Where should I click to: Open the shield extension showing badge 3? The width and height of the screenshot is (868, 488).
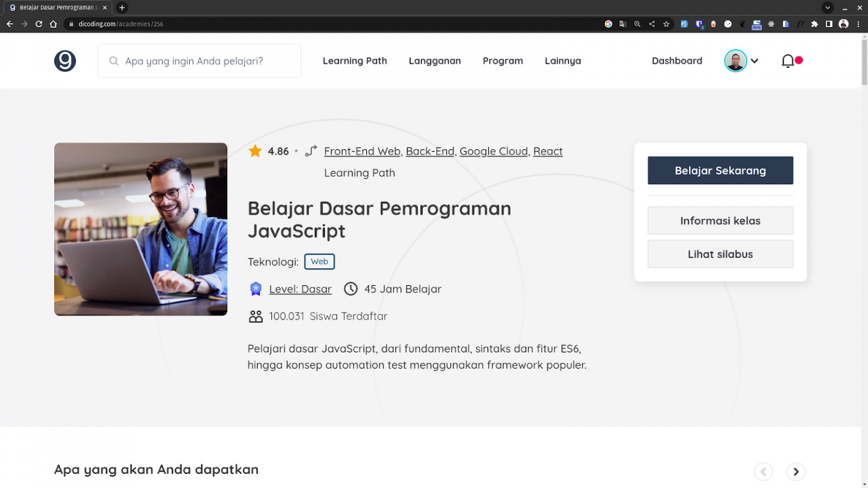click(699, 24)
